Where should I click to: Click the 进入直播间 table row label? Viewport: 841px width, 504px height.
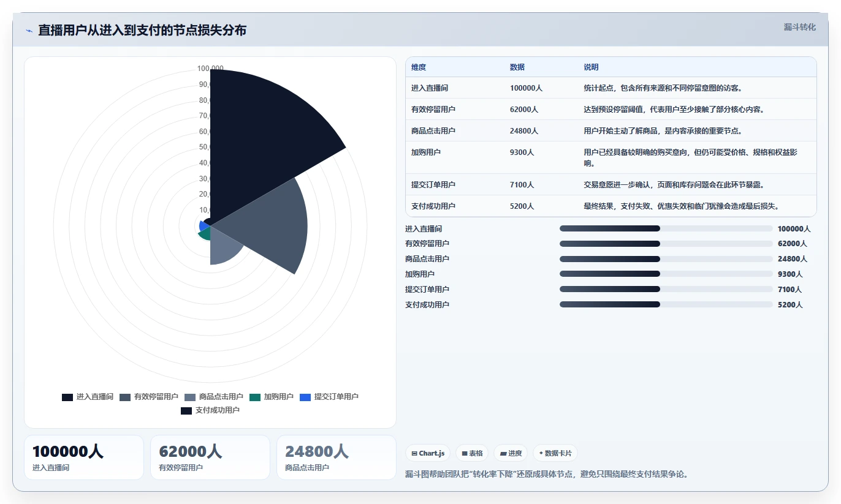point(430,88)
